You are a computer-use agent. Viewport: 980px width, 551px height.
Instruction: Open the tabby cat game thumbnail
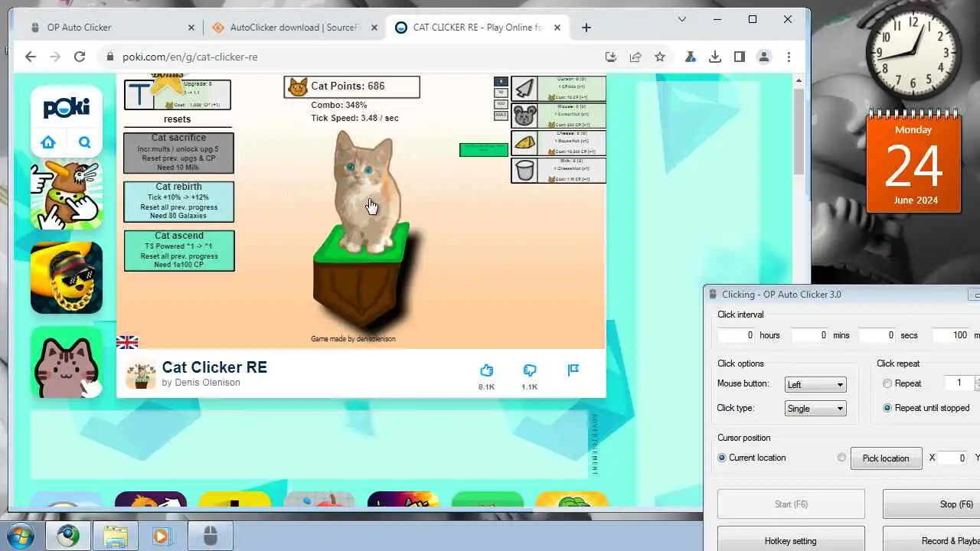click(x=67, y=362)
